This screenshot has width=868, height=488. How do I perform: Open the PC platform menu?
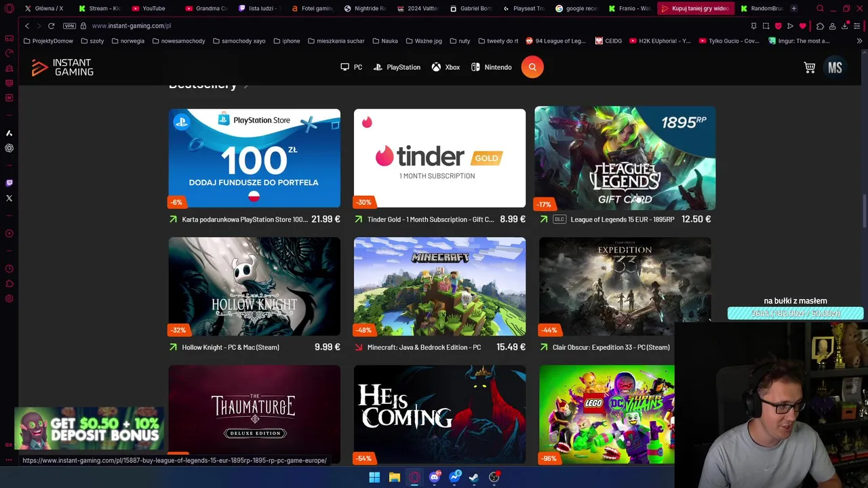(351, 67)
